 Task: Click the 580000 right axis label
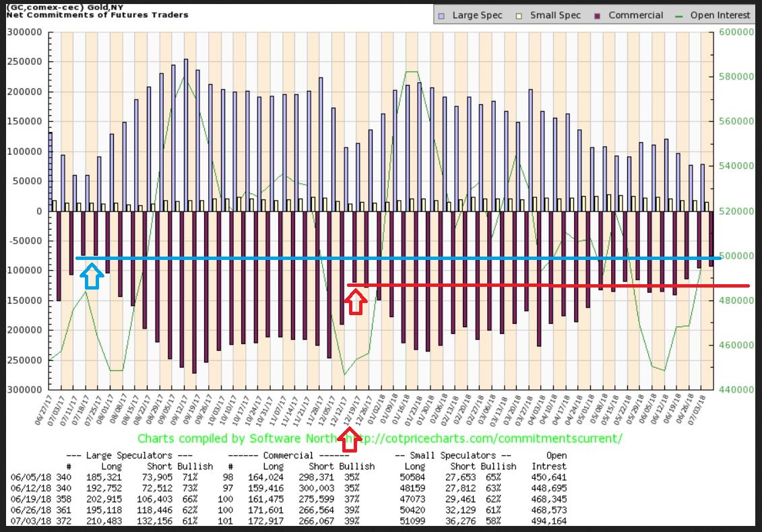point(736,77)
